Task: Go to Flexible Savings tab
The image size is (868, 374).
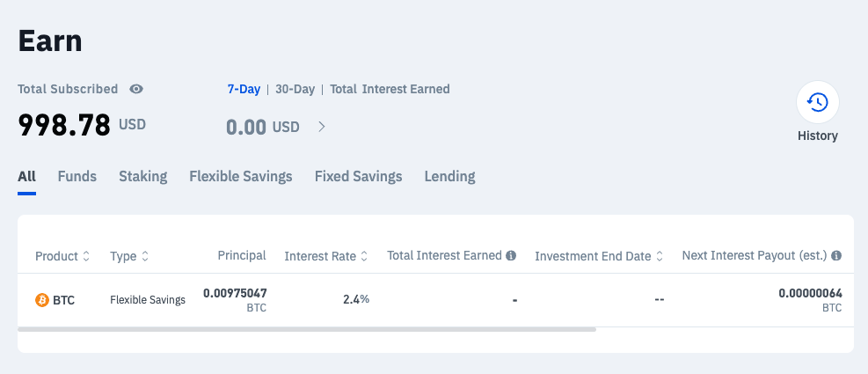Action: tap(241, 176)
